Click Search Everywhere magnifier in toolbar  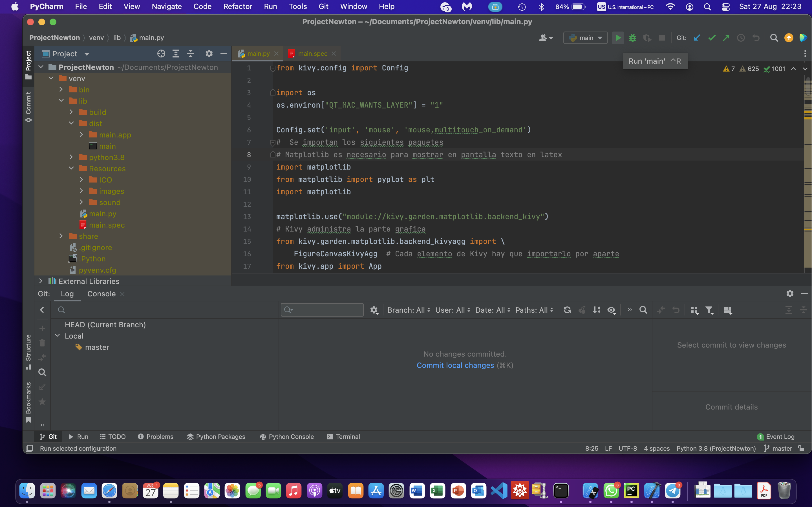coord(774,38)
